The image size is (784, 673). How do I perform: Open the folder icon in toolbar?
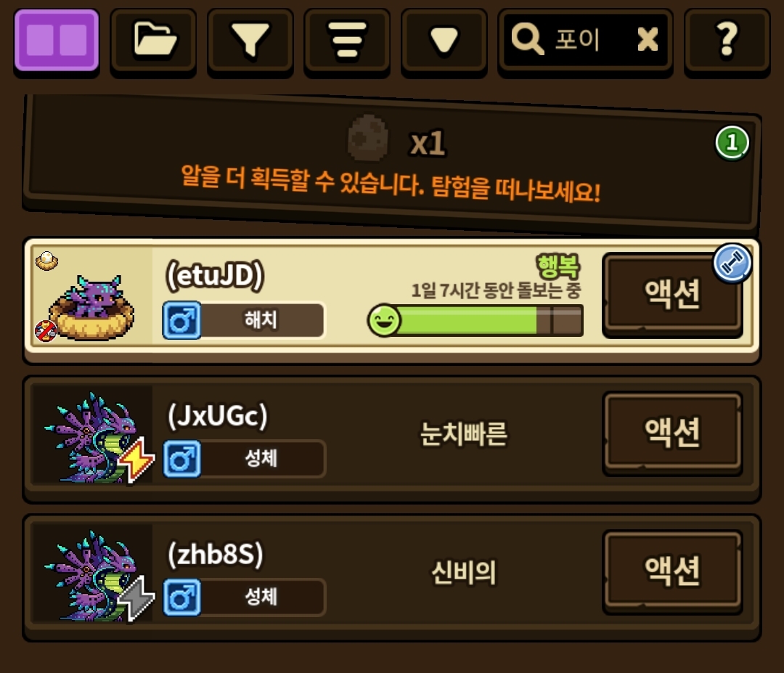pos(153,41)
